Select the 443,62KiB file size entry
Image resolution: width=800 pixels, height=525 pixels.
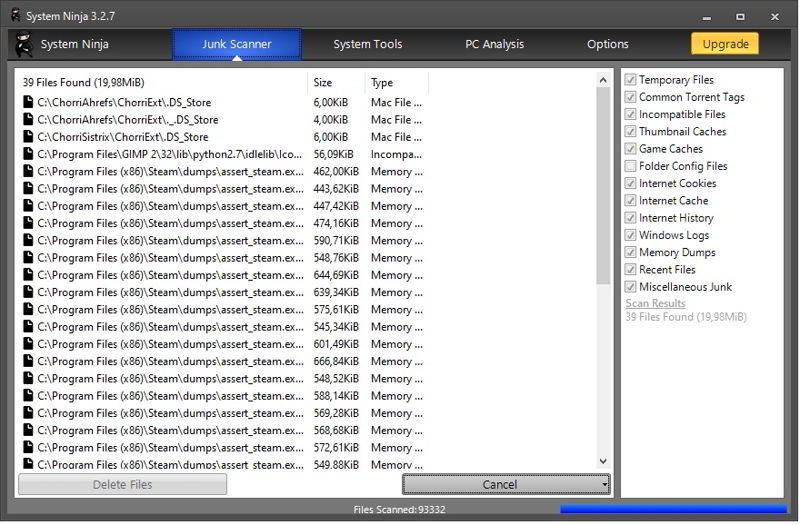(336, 189)
